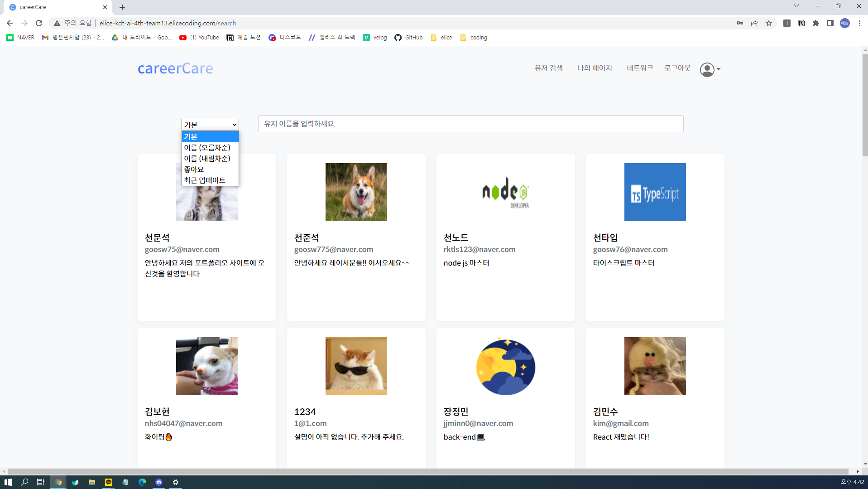The image size is (868, 489).
Task: Bookmark this page with the star icon
Action: (x=768, y=23)
